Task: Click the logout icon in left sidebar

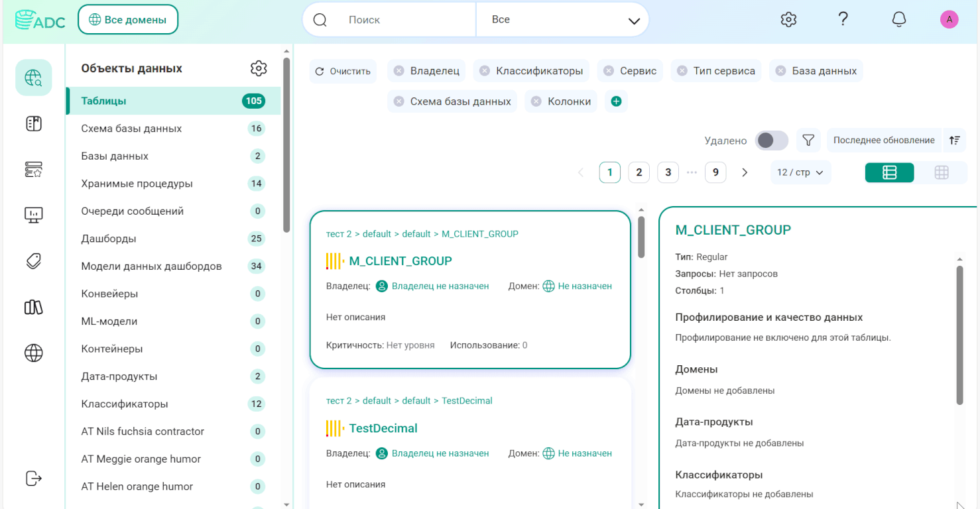Action: [x=34, y=478]
